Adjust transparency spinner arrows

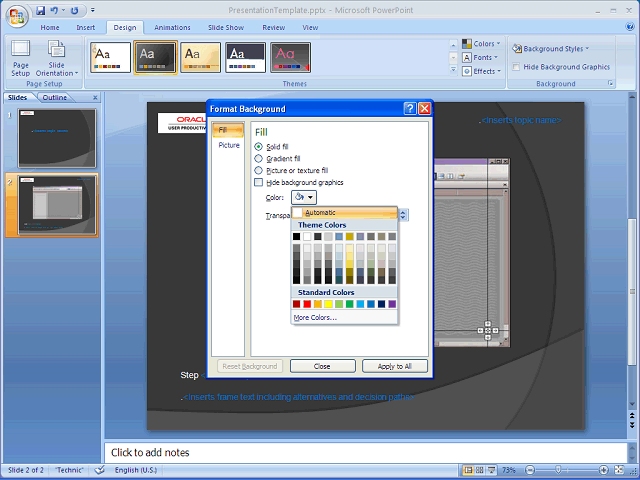click(x=403, y=215)
